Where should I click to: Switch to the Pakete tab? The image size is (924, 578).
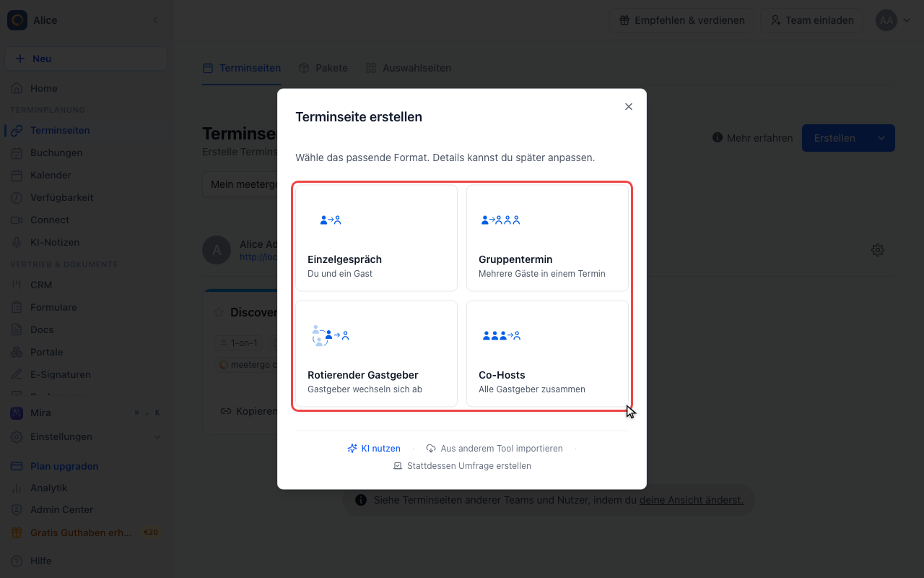pyautogui.click(x=323, y=68)
